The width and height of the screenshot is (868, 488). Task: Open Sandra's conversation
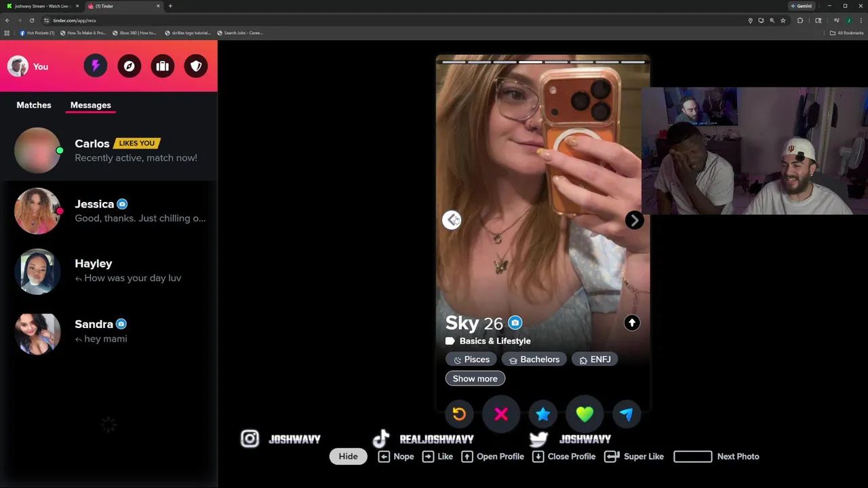pyautogui.click(x=108, y=331)
